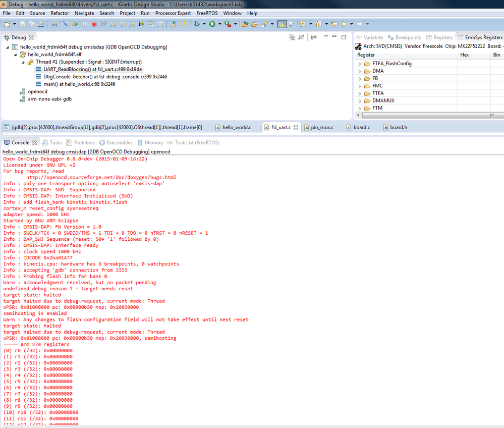Switch to the Memory tab
The width and height of the screenshot is (504, 428).
click(150, 143)
